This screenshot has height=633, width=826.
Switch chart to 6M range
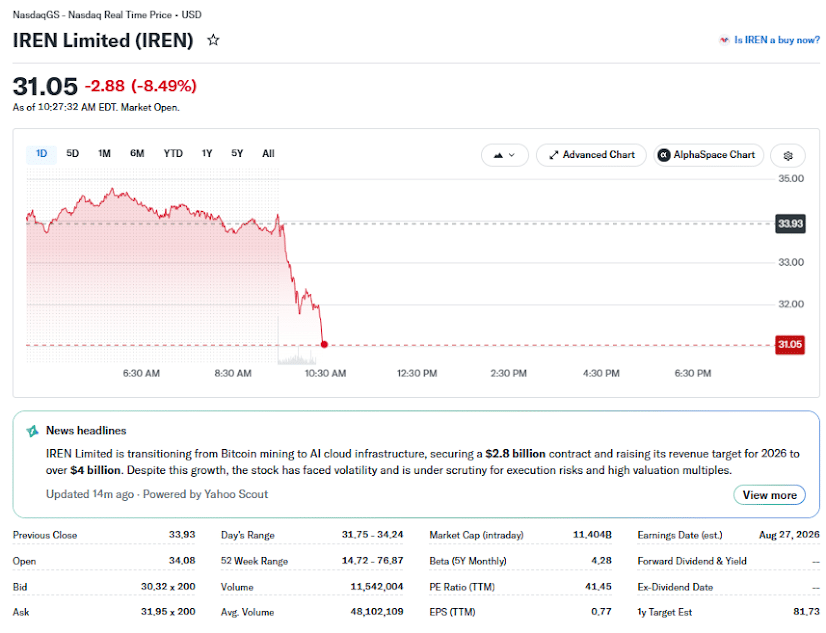click(x=137, y=154)
